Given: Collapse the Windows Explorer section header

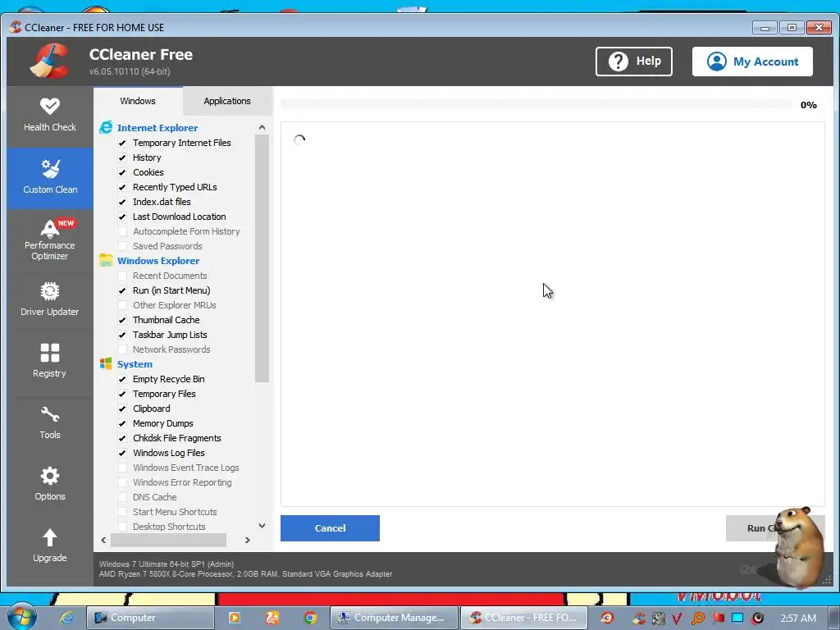Looking at the screenshot, I should pos(158,260).
